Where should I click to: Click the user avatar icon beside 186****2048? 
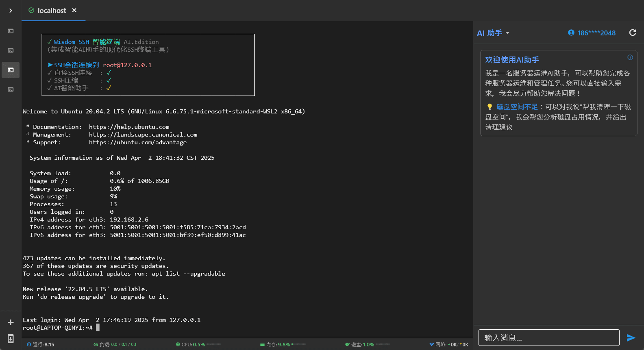click(x=571, y=33)
